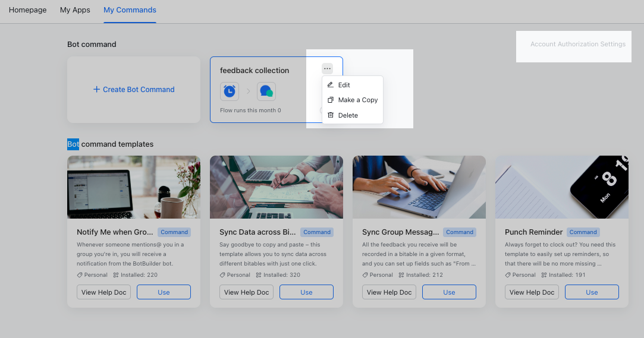Click the trash icon beside Delete
This screenshot has width=644, height=338.
click(x=330, y=115)
